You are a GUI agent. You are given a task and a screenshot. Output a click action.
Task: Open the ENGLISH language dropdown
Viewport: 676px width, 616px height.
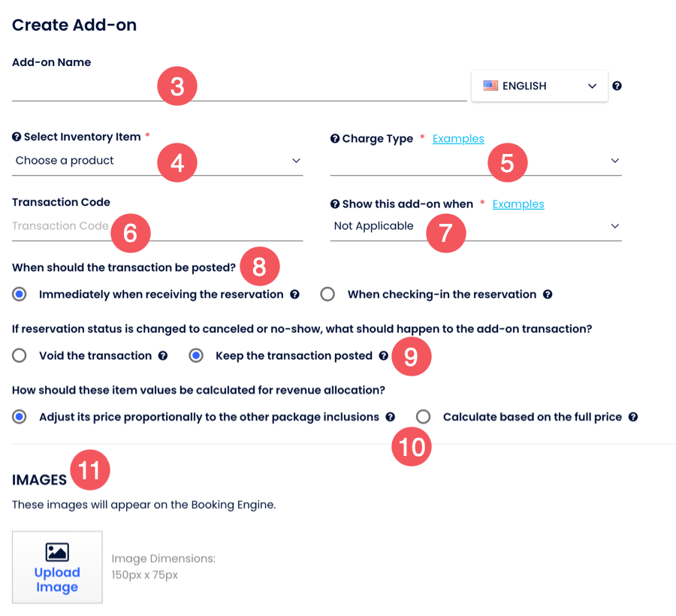[x=539, y=86]
